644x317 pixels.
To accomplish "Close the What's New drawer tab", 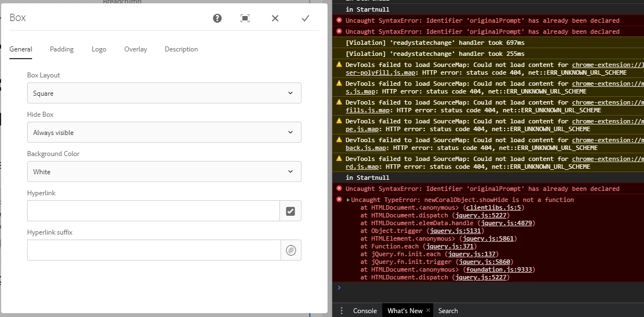I will click(428, 310).
